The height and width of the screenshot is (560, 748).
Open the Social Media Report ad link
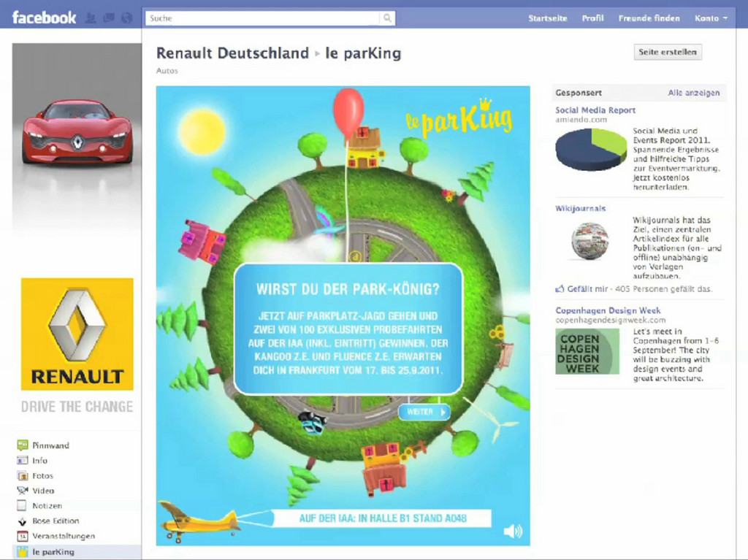[595, 110]
